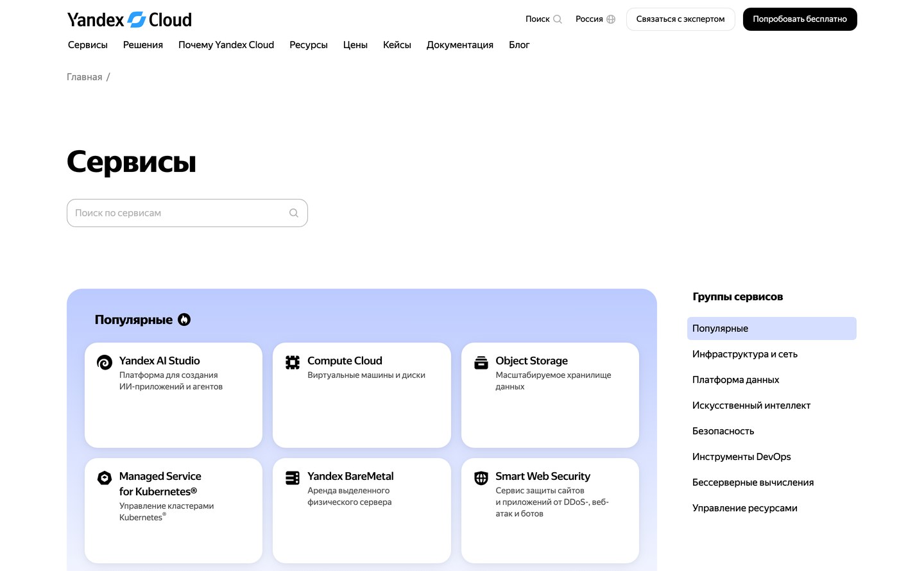
Task: Click the magnifier icon in services search field
Action: (294, 213)
